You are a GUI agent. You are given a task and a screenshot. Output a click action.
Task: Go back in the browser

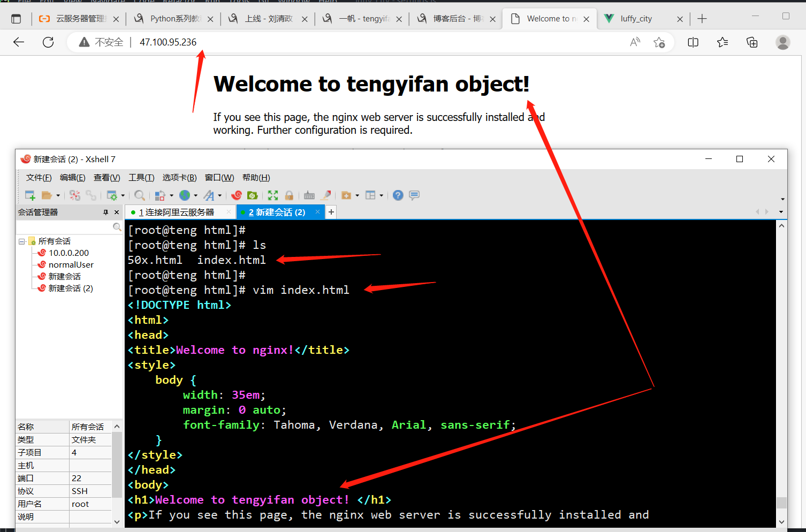[x=19, y=42]
